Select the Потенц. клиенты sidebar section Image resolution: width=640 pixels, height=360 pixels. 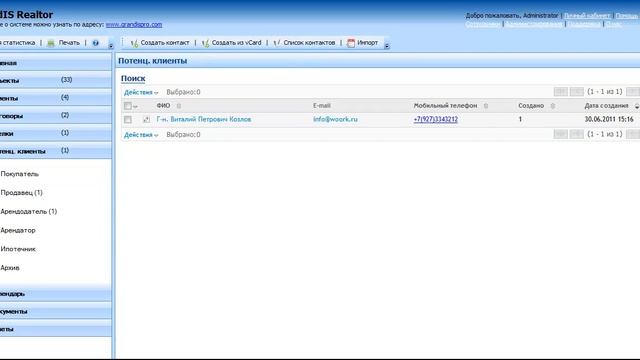coord(56,151)
